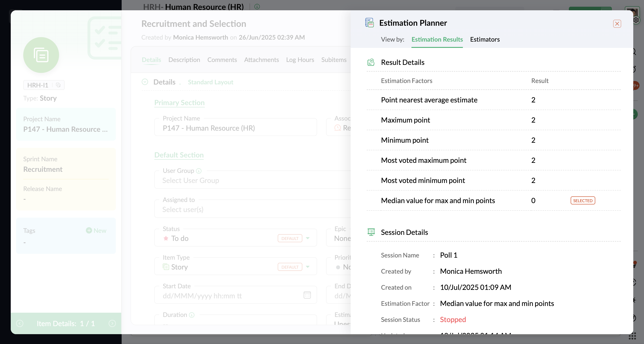
Task: Click the Estimation Factors column header
Action: pyautogui.click(x=407, y=81)
